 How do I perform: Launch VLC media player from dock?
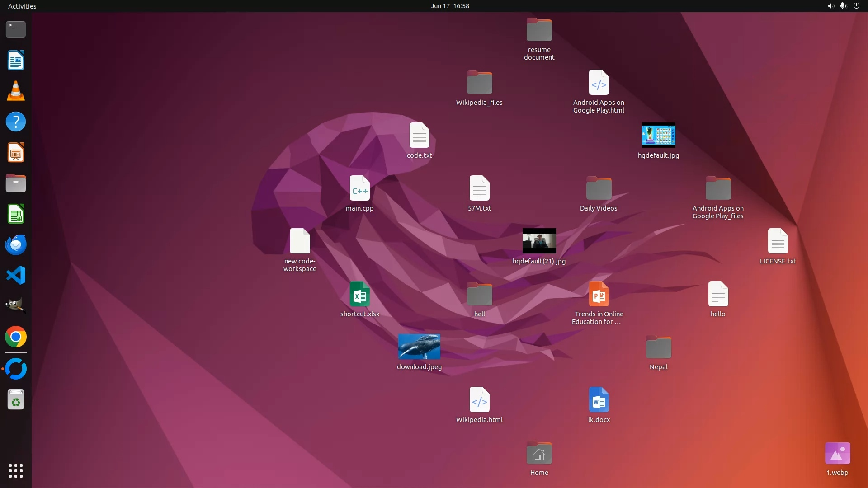[16, 91]
